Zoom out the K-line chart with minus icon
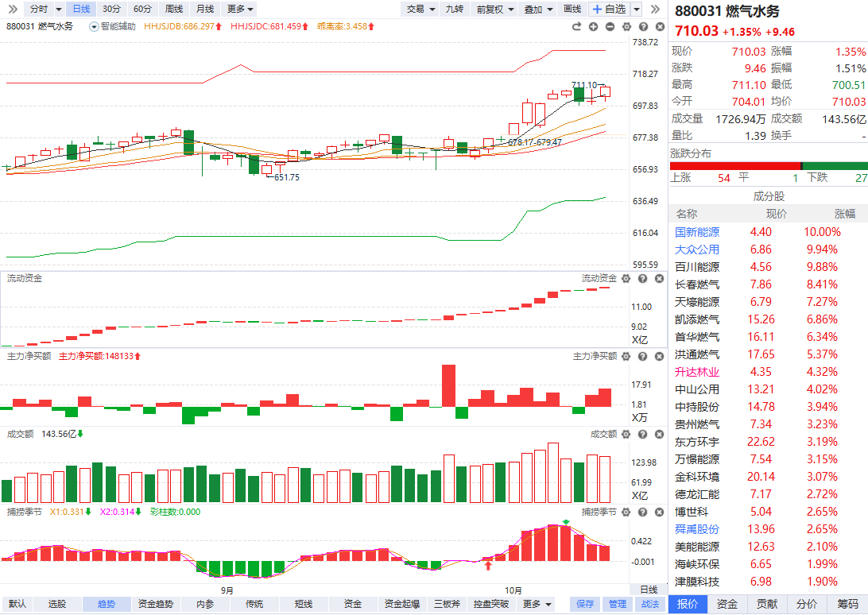The width and height of the screenshot is (868, 615). pos(610,26)
